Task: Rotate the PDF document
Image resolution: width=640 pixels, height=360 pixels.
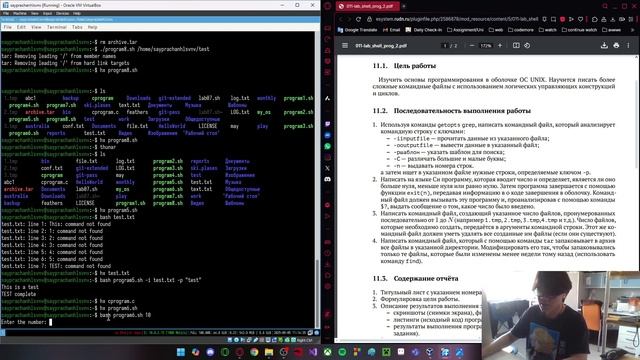Action: coord(527,46)
